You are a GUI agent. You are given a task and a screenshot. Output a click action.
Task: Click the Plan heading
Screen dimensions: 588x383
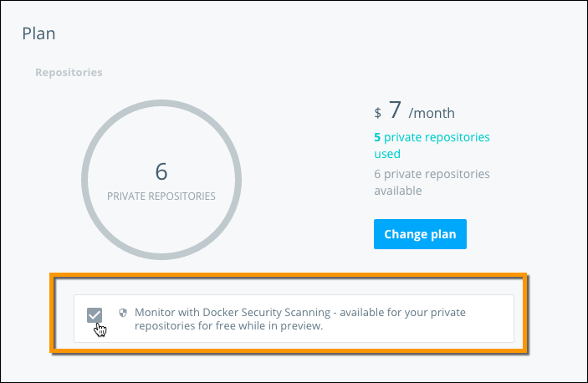pos(38,34)
